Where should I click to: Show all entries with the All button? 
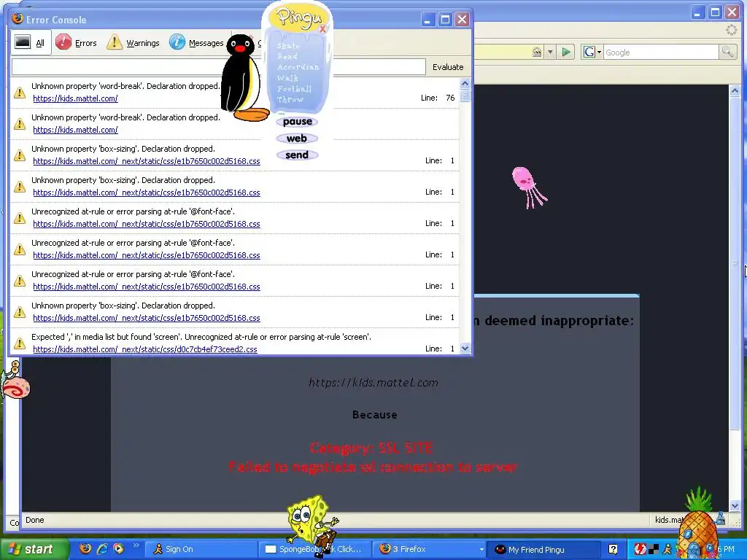point(31,43)
